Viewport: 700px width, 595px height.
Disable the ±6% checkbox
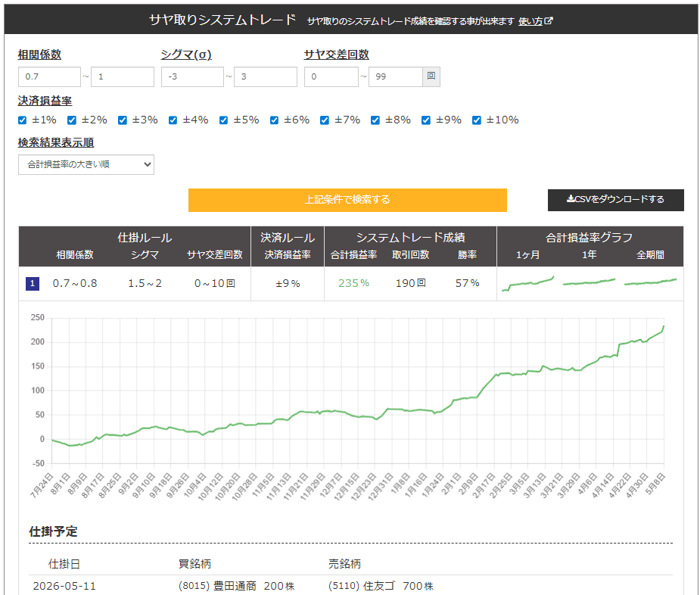click(274, 120)
